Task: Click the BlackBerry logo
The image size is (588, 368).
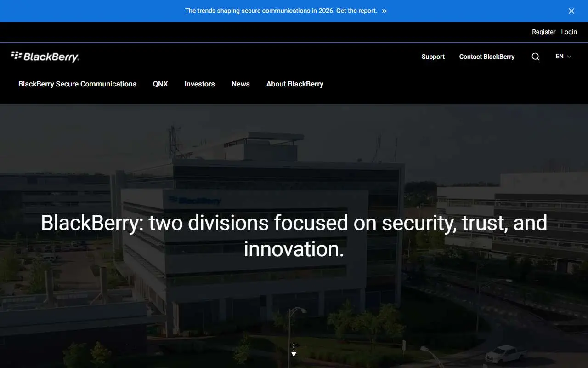Action: click(x=45, y=57)
